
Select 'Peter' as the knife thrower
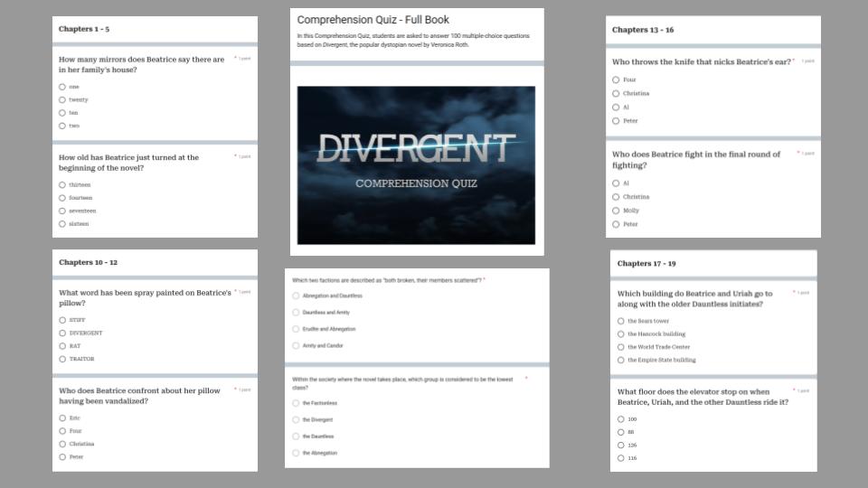click(x=616, y=121)
